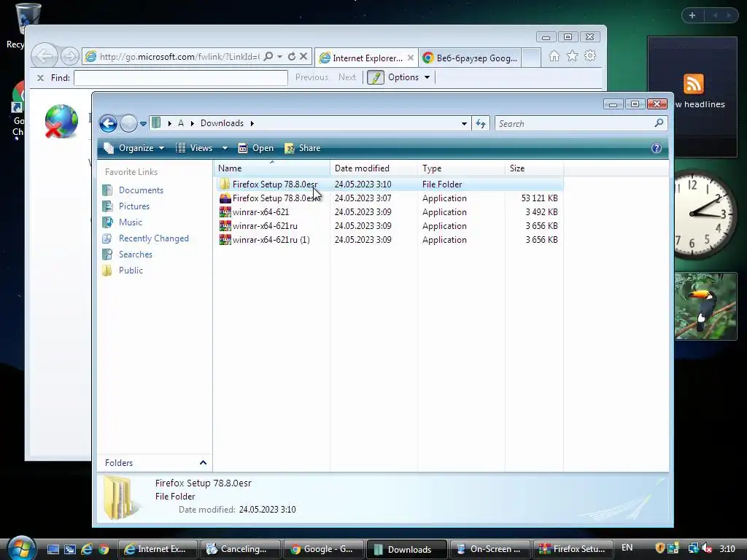Screen dimensions: 747x560
Task: Click Open in the Explorer toolbar
Action: coord(256,148)
